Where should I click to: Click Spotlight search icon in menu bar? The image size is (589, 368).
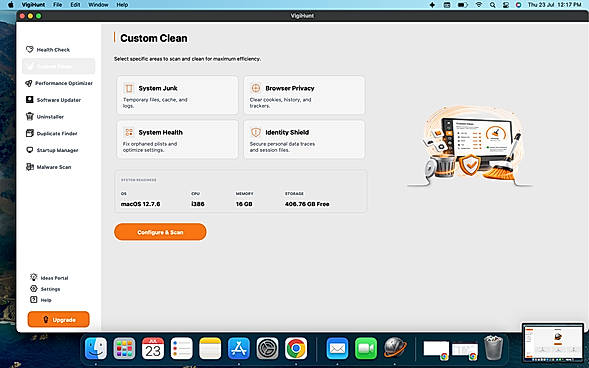coord(492,5)
